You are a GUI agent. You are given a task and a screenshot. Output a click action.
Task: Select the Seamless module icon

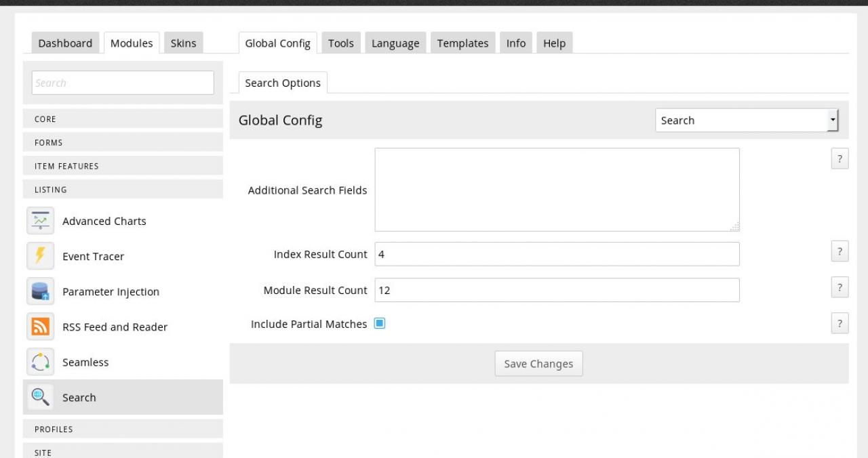pyautogui.click(x=40, y=362)
